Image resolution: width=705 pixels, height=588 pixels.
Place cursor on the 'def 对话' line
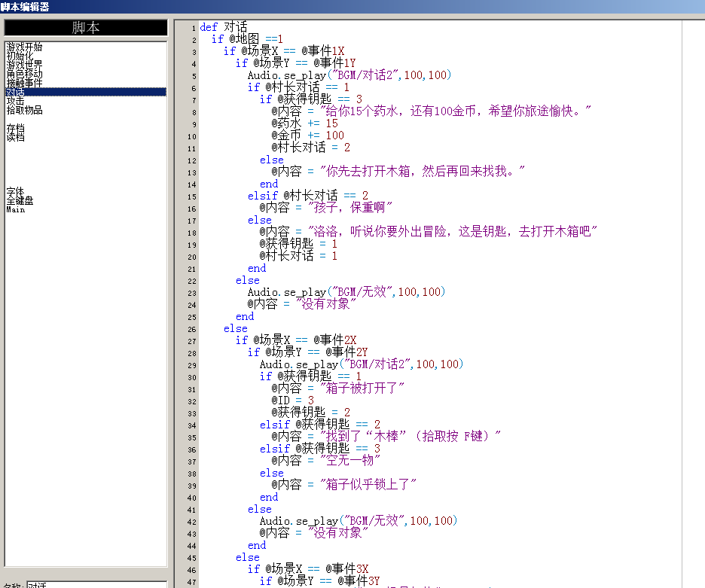tap(224, 27)
